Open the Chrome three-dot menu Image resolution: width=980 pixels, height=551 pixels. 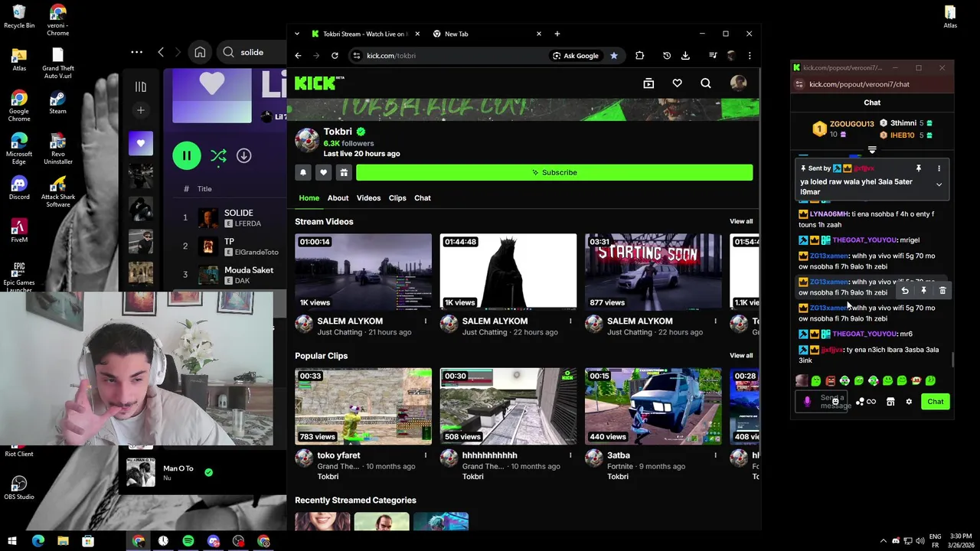coord(750,55)
